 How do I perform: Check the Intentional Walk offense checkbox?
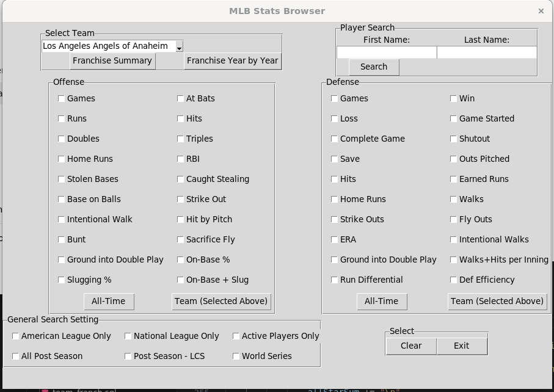tap(61, 219)
